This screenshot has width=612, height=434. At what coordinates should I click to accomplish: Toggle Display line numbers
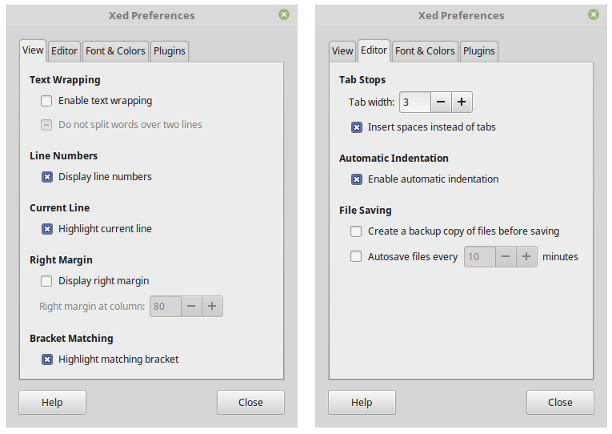pyautogui.click(x=47, y=177)
